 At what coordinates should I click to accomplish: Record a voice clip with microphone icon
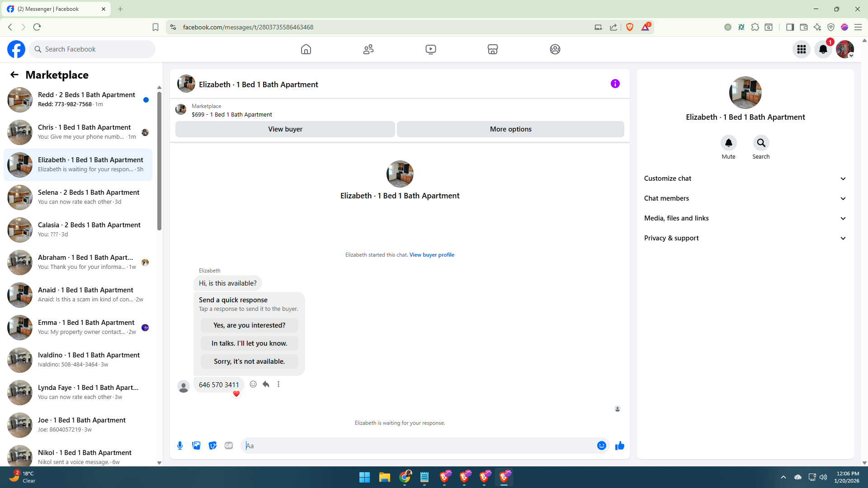click(180, 446)
